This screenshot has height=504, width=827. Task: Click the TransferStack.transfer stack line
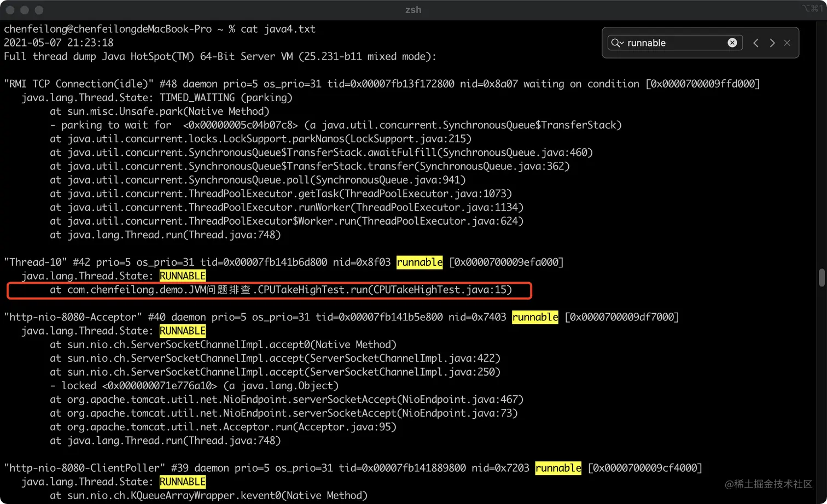[x=310, y=166]
